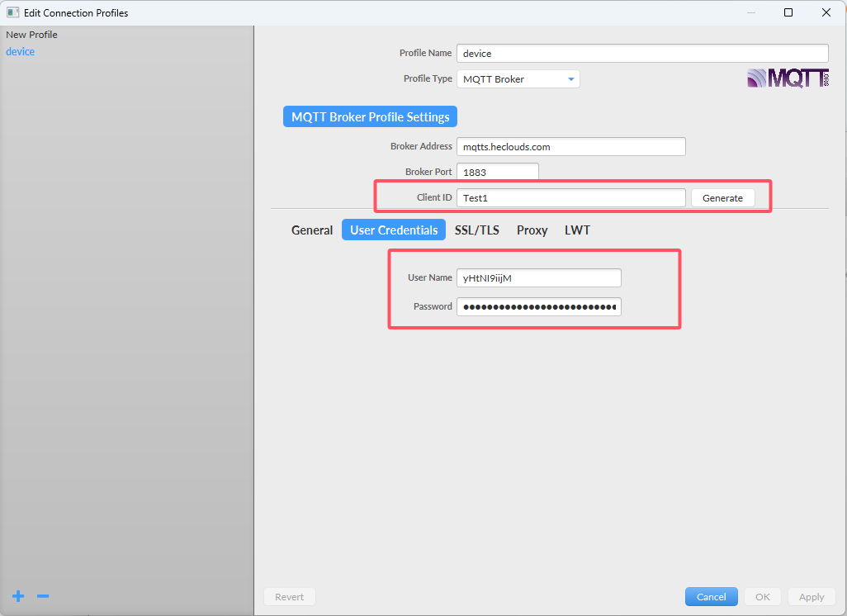
Task: Focus the Broker Address field
Action: (x=570, y=147)
